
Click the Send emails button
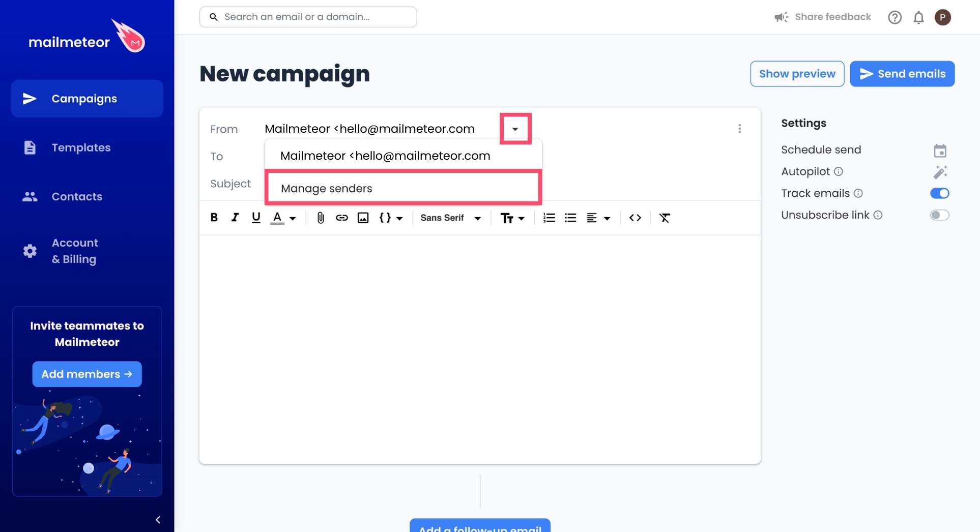pos(902,74)
